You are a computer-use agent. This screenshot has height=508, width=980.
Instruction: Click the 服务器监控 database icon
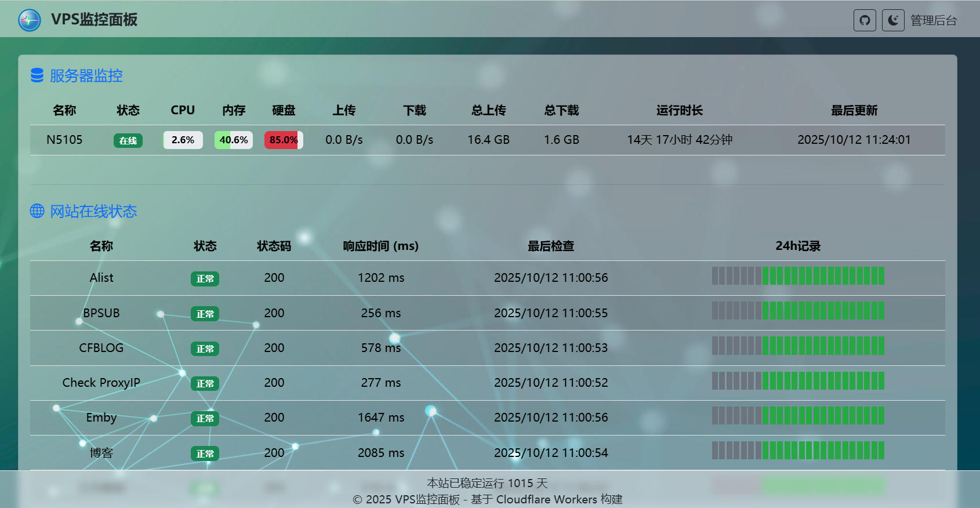coord(37,75)
